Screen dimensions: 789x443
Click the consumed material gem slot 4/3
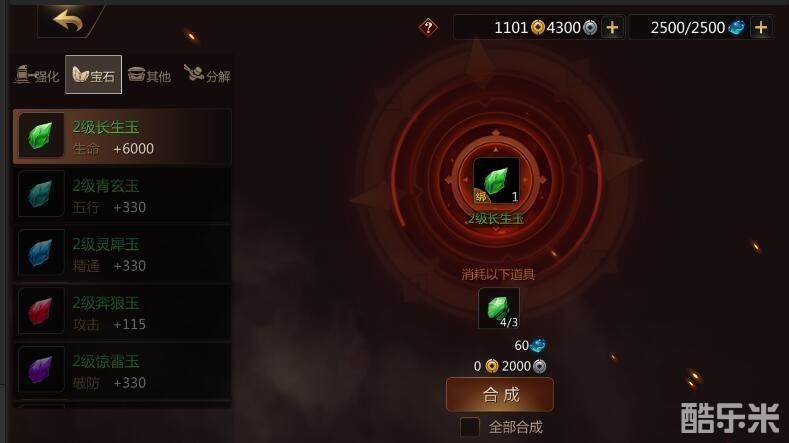pyautogui.click(x=499, y=308)
